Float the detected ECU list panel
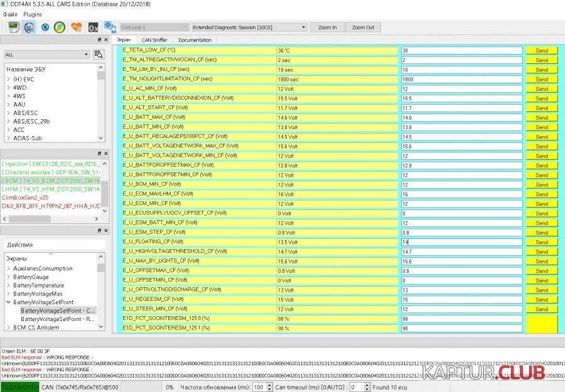Viewport: 565px width, 392px height. [x=99, y=153]
